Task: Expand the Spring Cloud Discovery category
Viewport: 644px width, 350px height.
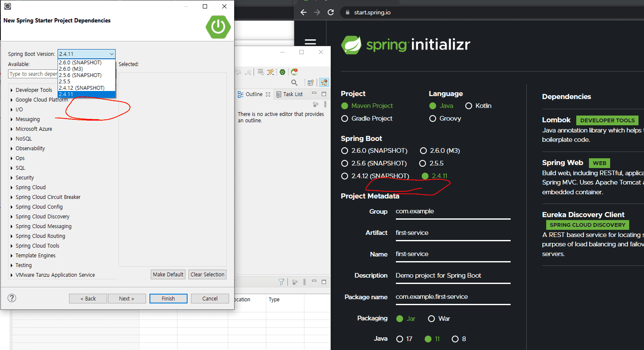Action: (11, 217)
